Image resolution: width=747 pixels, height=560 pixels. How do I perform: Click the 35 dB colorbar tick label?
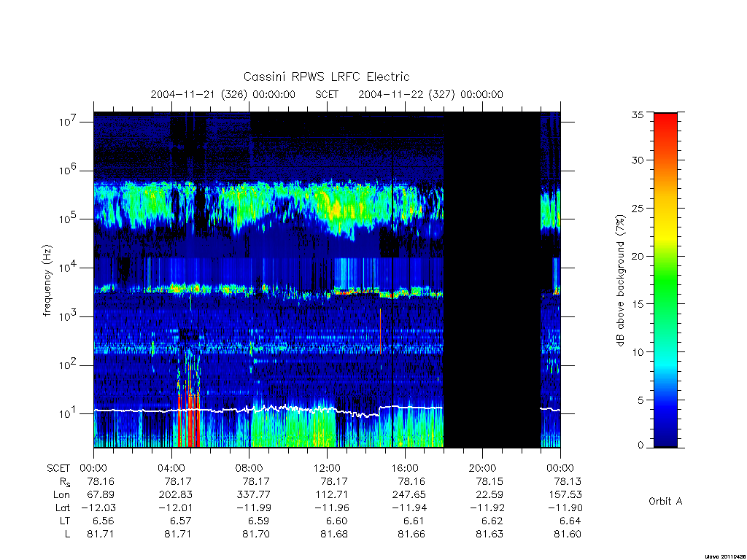point(637,114)
